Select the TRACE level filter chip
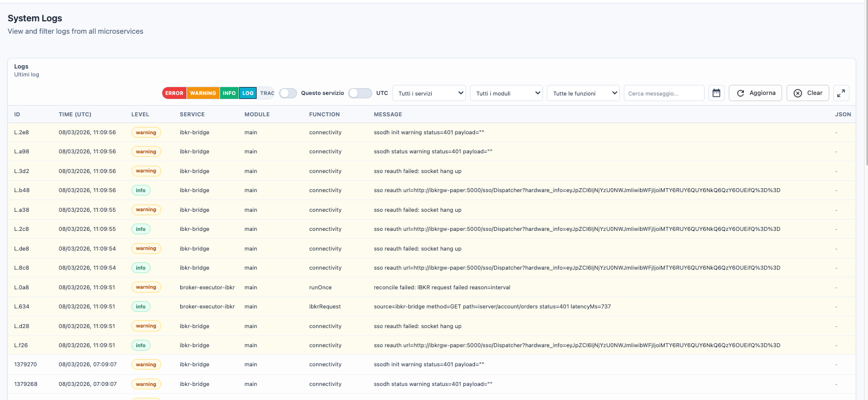The image size is (868, 400). coord(267,93)
